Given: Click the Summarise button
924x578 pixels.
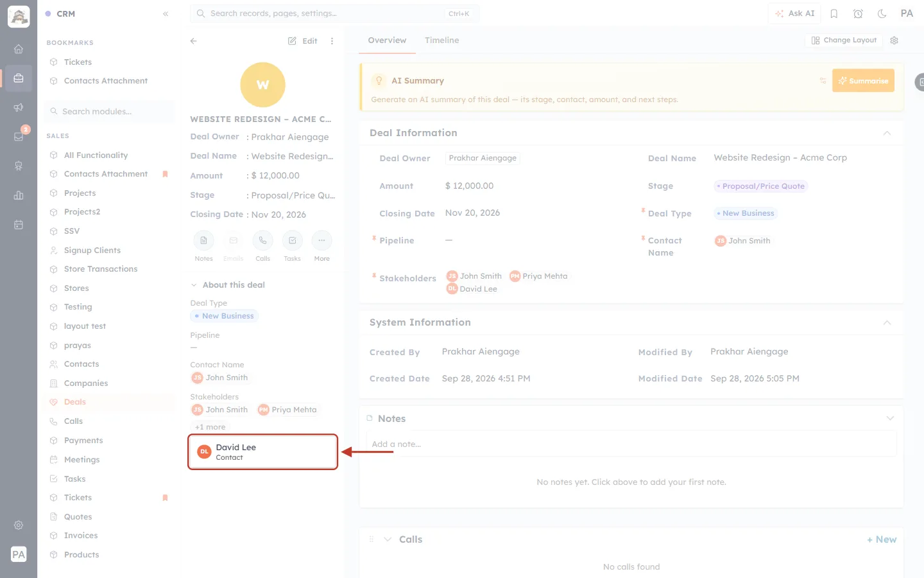Looking at the screenshot, I should [x=863, y=81].
